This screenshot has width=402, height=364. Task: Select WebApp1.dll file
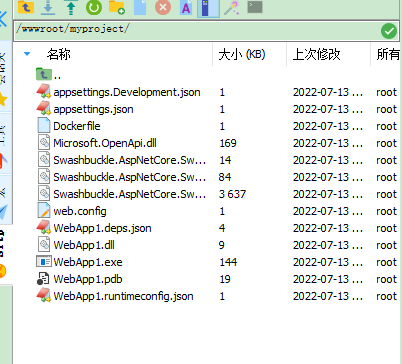pos(84,245)
